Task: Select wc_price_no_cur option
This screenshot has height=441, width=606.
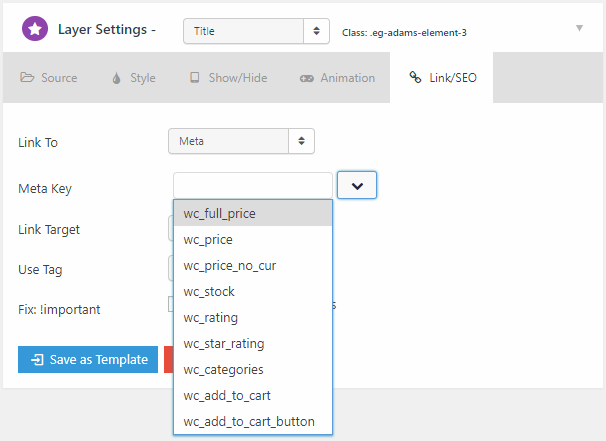Action: pos(253,266)
